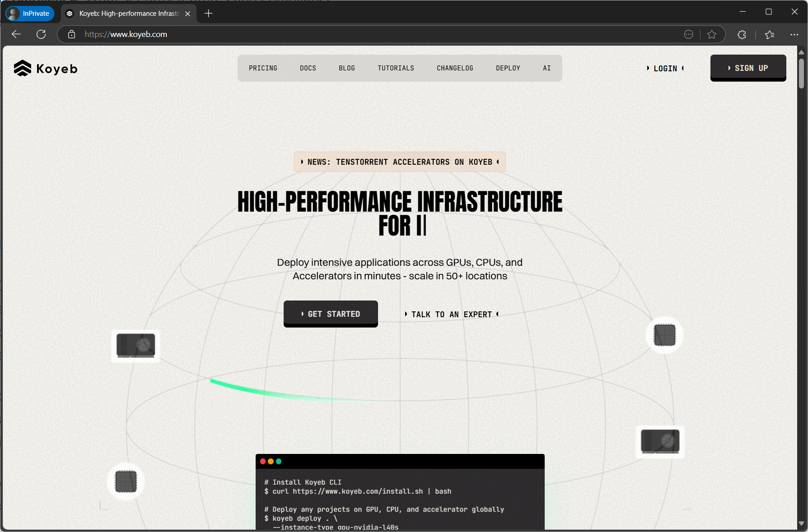View the Changelog nav link
Image resolution: width=808 pixels, height=532 pixels.
click(x=455, y=68)
